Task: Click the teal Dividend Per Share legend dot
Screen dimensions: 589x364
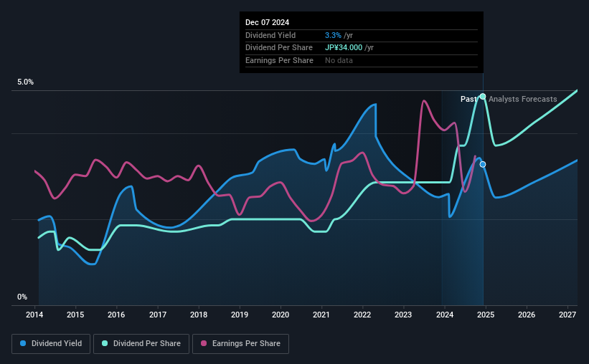Action: point(105,343)
